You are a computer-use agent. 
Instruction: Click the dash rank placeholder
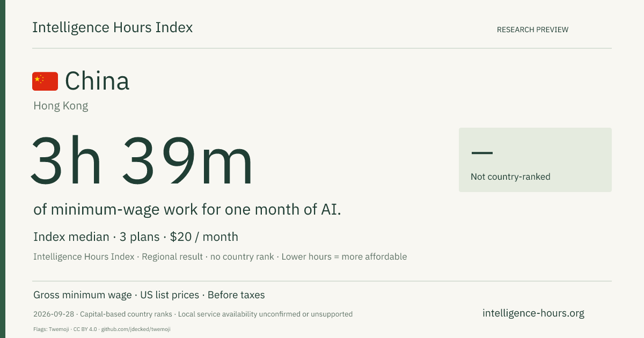pyautogui.click(x=482, y=153)
